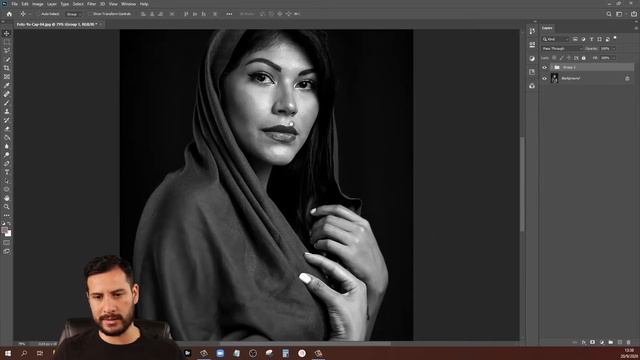Open the Layers panel menu icon
Image resolution: width=640 pixels, height=360 pixels.
pyautogui.click(x=636, y=28)
